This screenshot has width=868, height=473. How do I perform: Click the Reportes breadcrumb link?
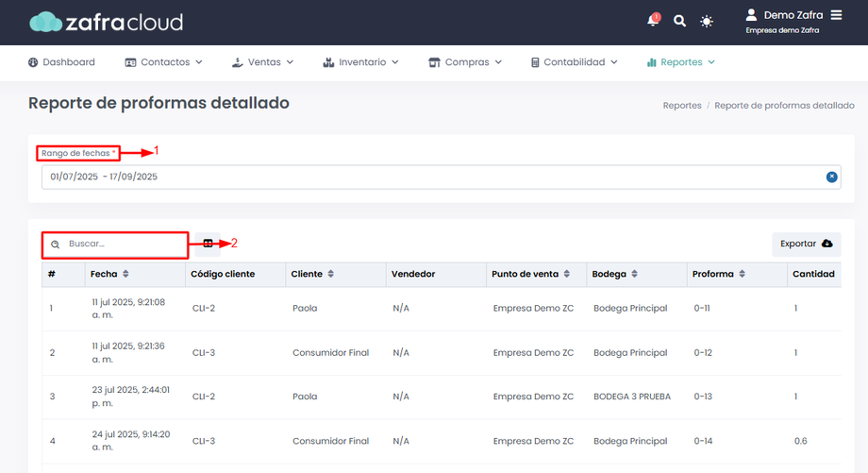(x=682, y=105)
